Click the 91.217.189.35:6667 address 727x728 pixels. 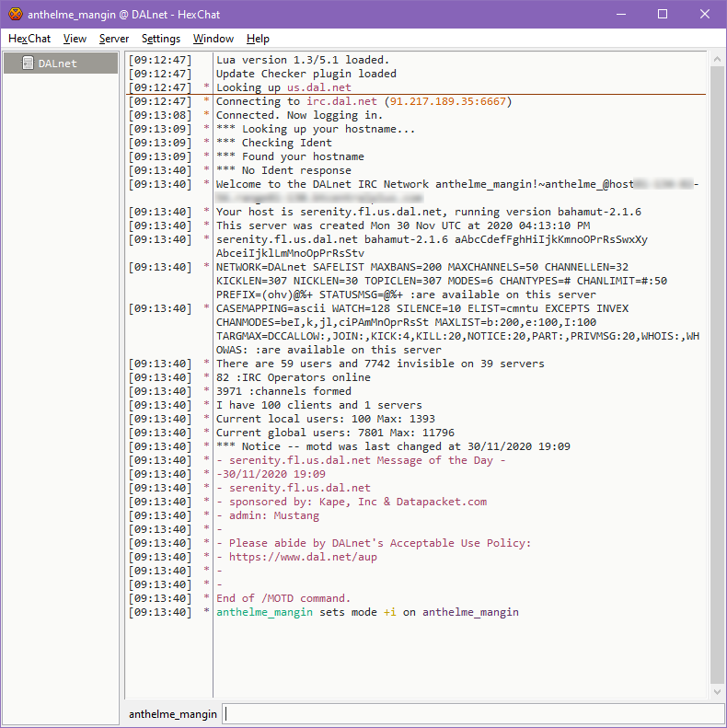coord(447,101)
